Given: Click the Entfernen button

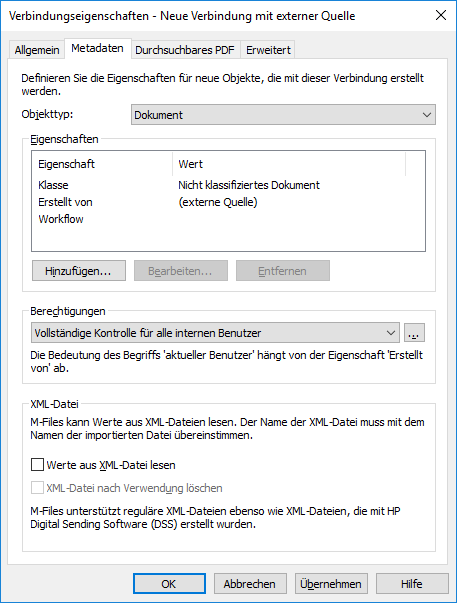Looking at the screenshot, I should (283, 271).
